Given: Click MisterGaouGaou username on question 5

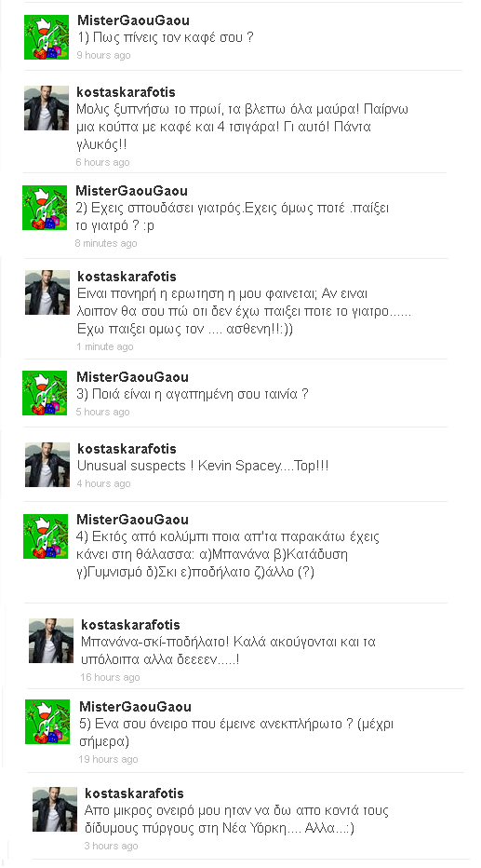Looking at the screenshot, I should tap(136, 706).
